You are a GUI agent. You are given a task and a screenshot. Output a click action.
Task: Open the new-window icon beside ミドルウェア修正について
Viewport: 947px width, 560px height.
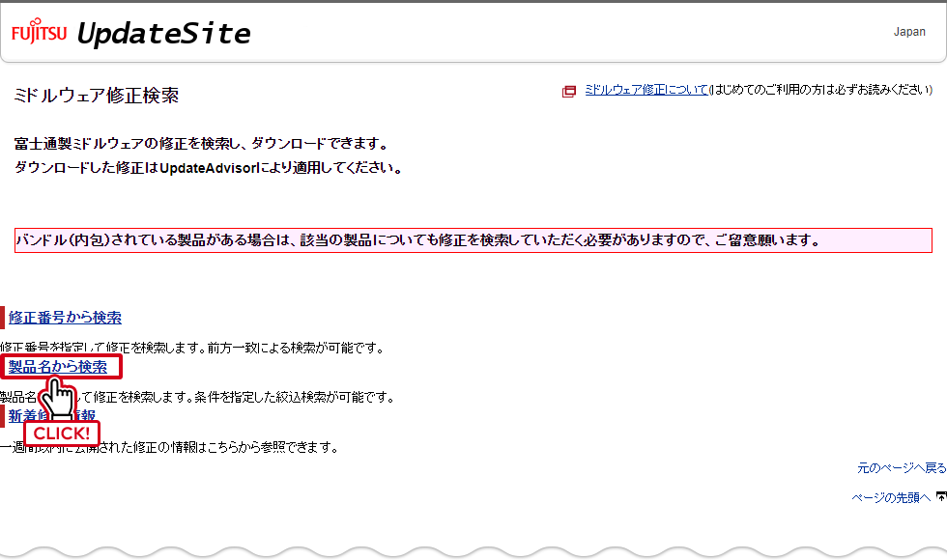pyautogui.click(x=569, y=91)
